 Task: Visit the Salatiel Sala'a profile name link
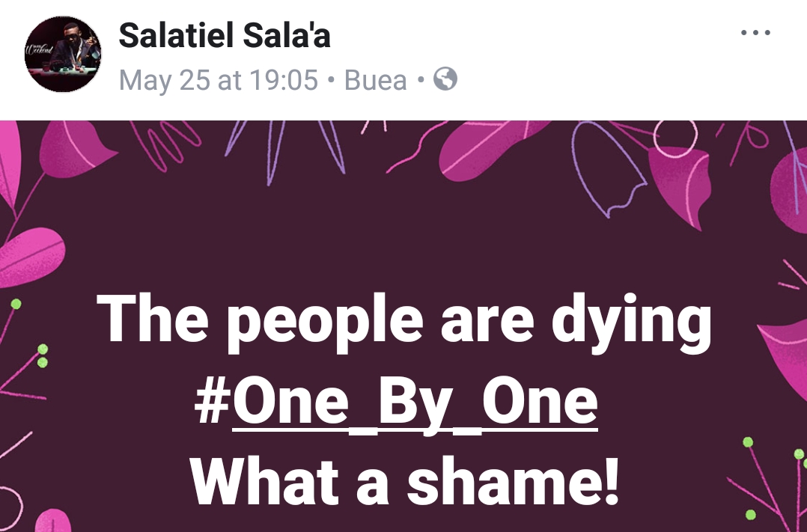point(225,34)
